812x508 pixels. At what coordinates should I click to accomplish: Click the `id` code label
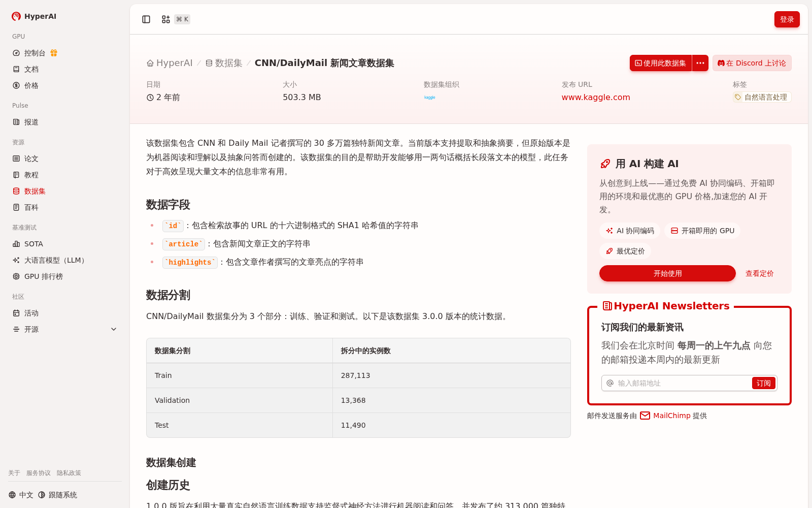click(173, 226)
